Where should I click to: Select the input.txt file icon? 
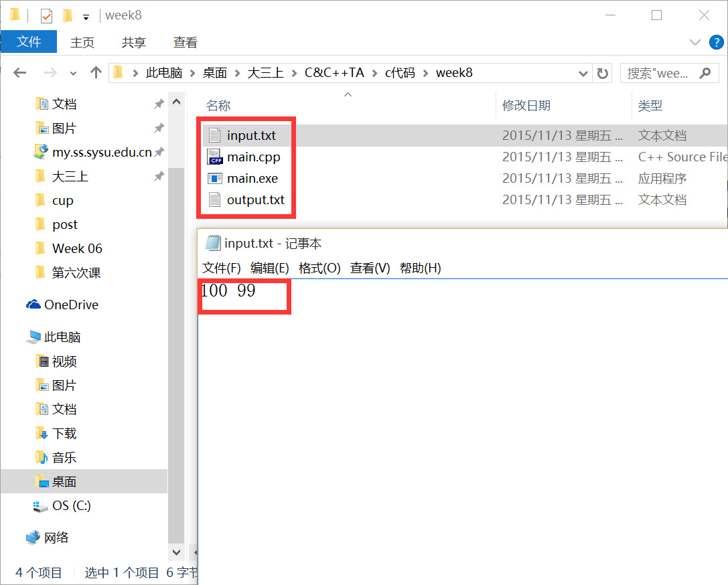pos(214,135)
